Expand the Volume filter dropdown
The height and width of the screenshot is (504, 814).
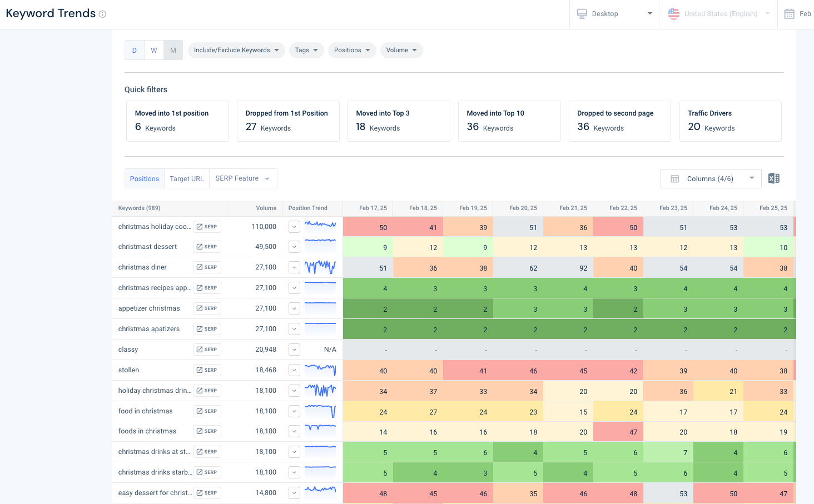[401, 50]
